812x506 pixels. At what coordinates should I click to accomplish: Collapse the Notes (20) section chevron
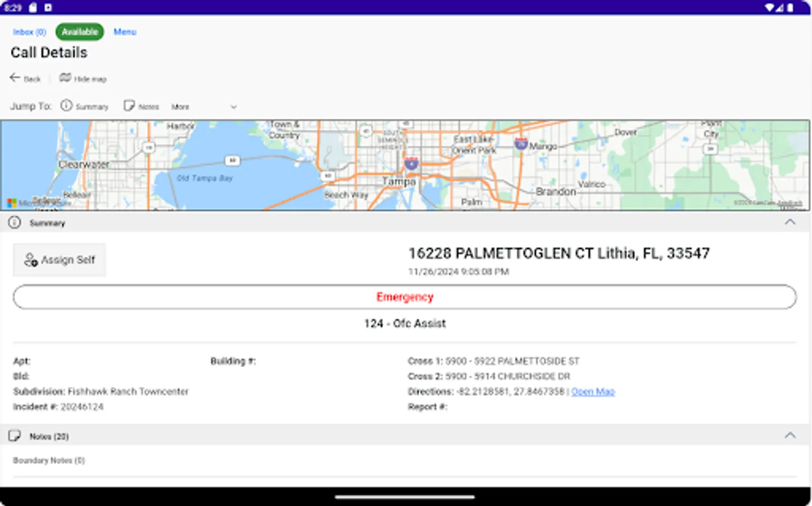coord(790,435)
